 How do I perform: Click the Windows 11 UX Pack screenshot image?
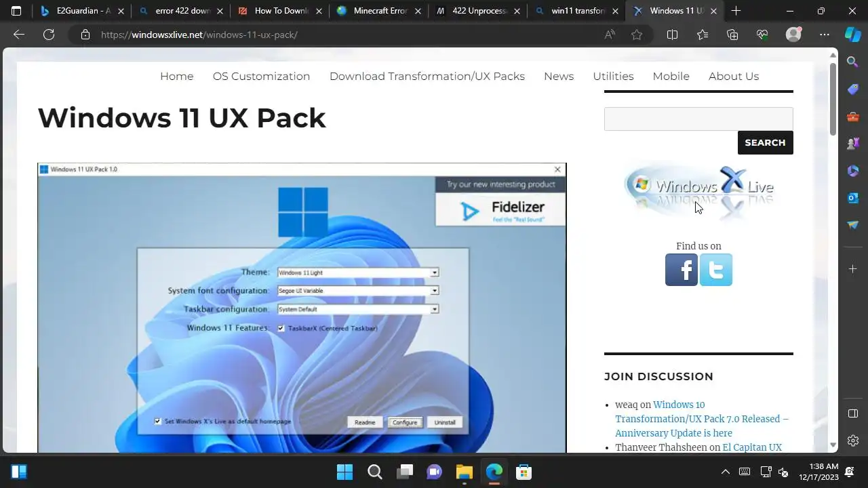coord(302,308)
